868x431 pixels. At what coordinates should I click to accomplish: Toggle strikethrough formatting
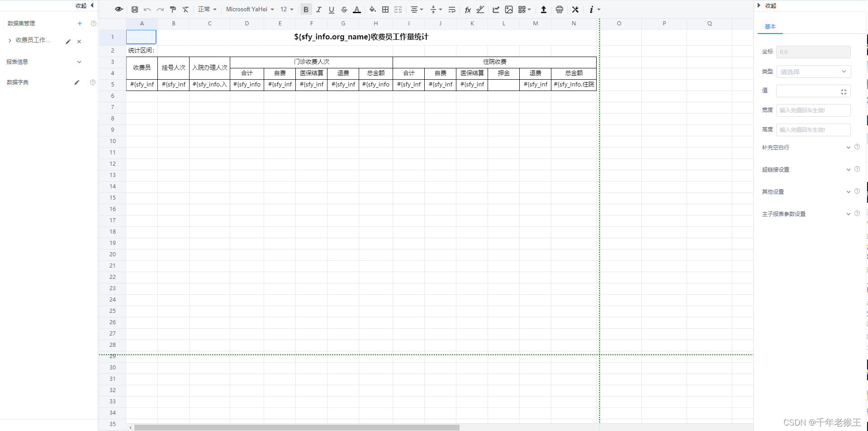pos(344,9)
